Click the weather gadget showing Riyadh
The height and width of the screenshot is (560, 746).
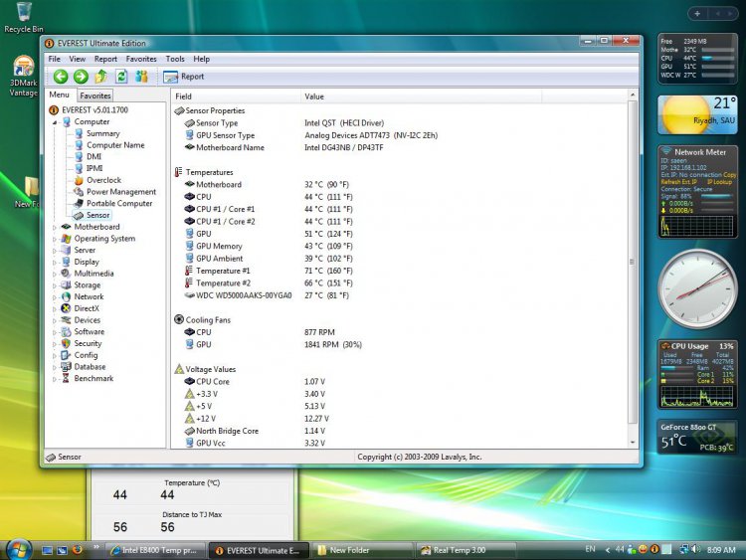click(697, 115)
